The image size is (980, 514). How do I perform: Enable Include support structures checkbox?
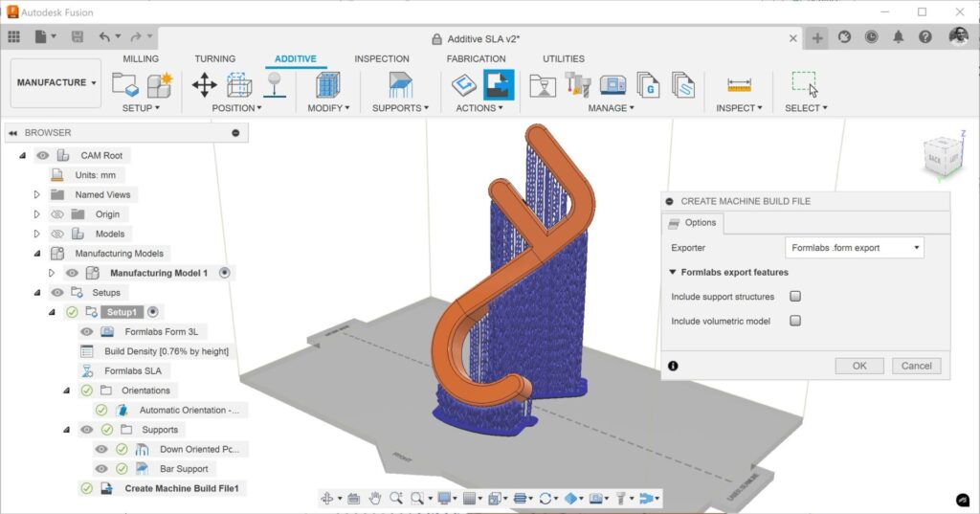(795, 297)
